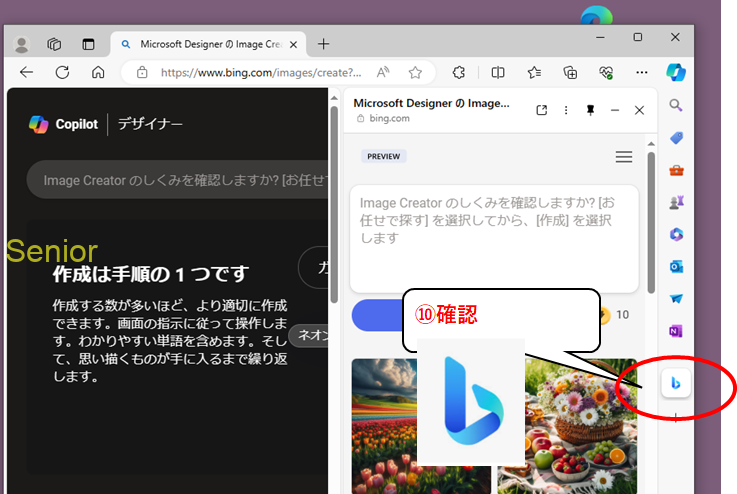The image size is (737, 494).
Task: Open the tulip field sample image
Action: tap(384, 426)
